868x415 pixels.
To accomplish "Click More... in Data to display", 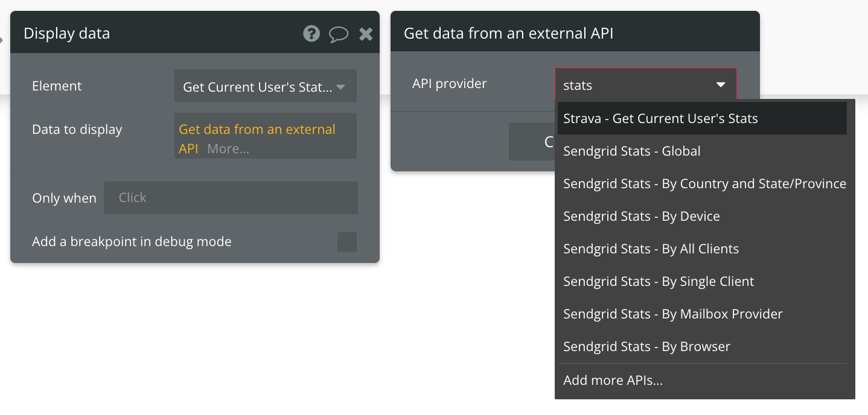I will (228, 149).
